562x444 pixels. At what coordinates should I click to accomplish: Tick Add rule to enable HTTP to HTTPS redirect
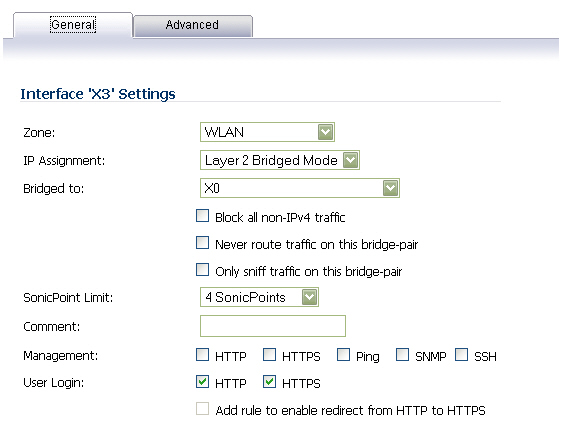point(203,409)
